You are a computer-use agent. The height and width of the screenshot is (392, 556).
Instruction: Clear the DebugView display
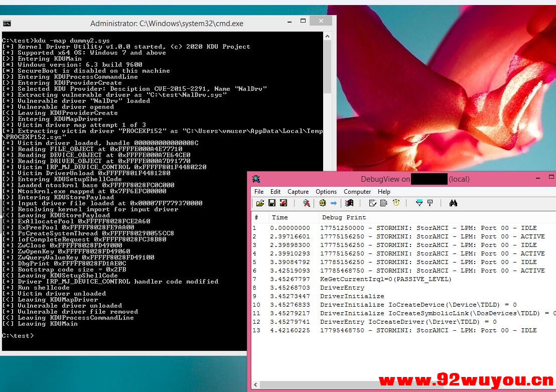[x=284, y=203]
